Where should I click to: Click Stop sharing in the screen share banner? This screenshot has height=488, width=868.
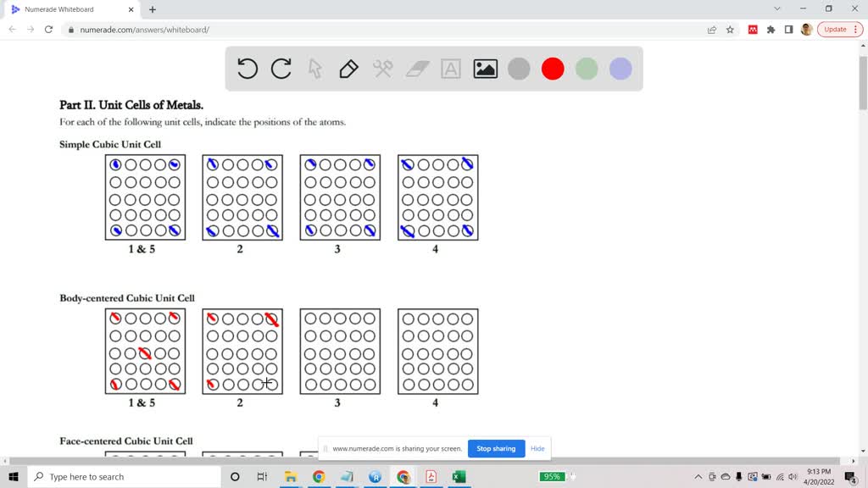[496, 448]
